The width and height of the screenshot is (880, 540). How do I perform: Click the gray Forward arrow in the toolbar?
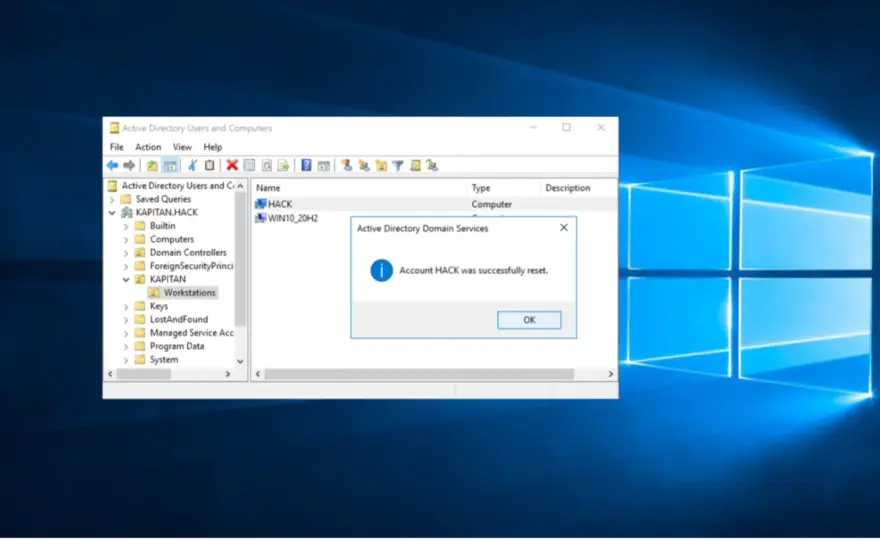tap(129, 166)
